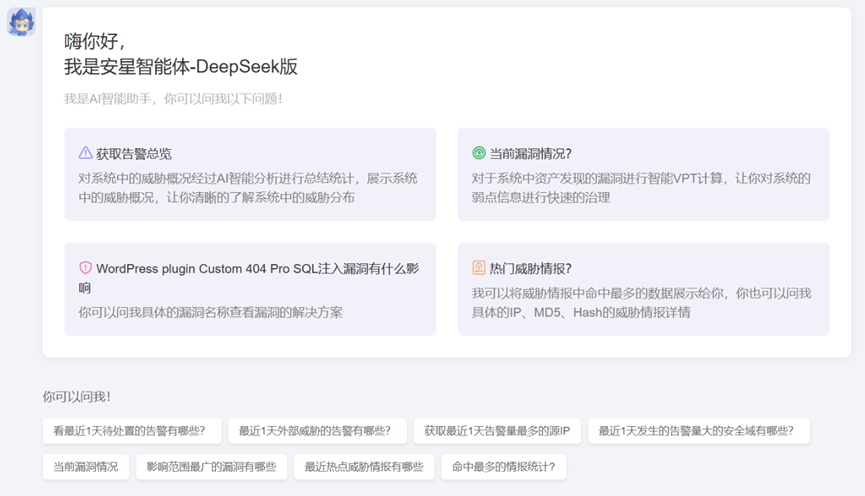865x496 pixels.
Task: Select the 最近热点威胁情报有哪些 suggestion
Action: [x=364, y=467]
